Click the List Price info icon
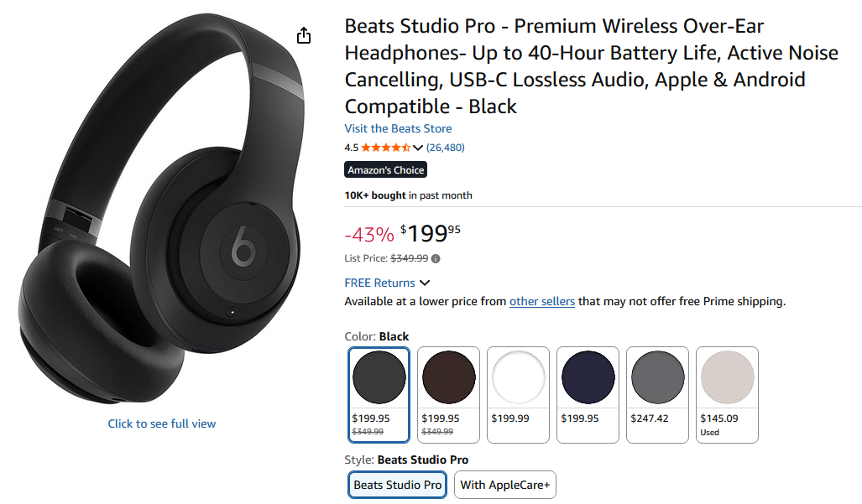Screen dimensions: 862x504 pos(436,258)
